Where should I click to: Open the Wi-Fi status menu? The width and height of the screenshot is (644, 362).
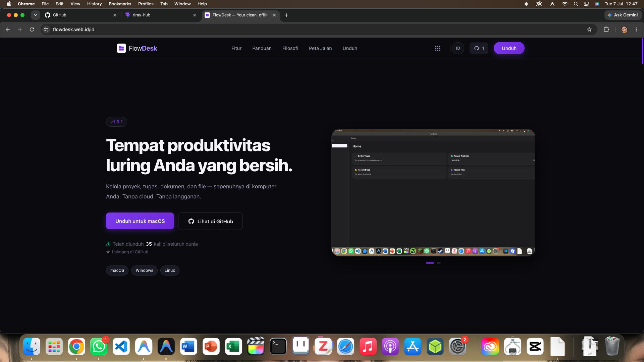(x=565, y=4)
